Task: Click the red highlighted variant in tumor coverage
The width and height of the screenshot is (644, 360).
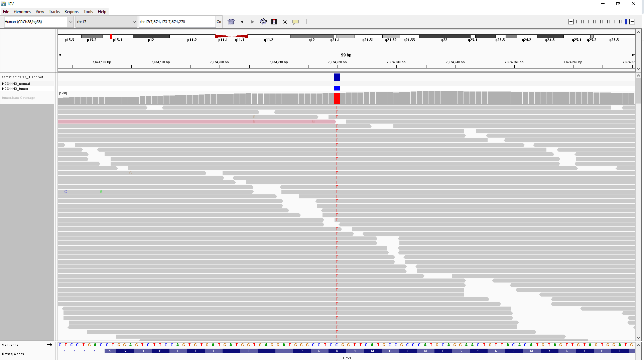Action: (337, 98)
